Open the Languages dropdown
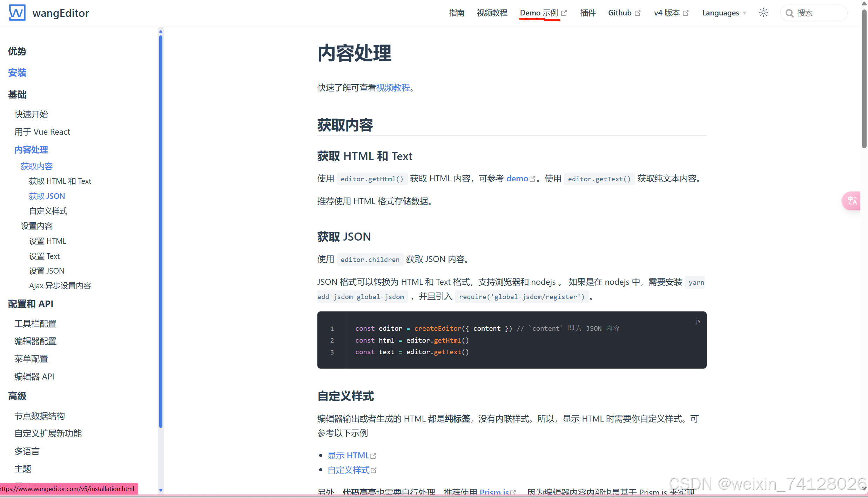Viewport: 868px width, 498px height. click(724, 13)
